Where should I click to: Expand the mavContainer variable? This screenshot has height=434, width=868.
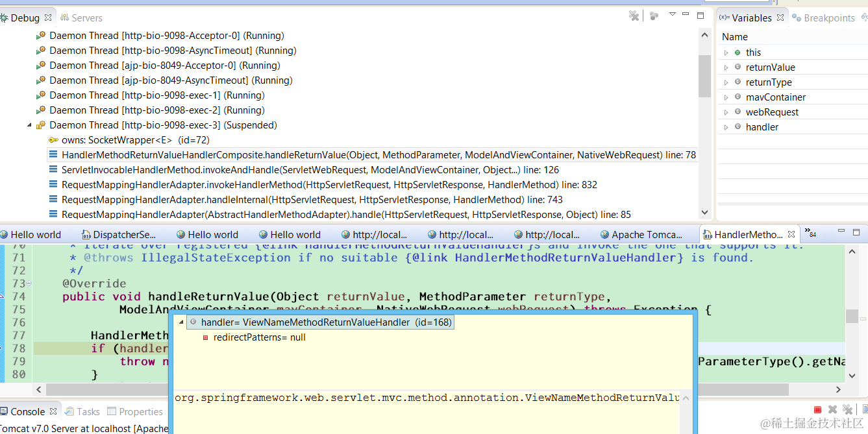[x=726, y=97]
